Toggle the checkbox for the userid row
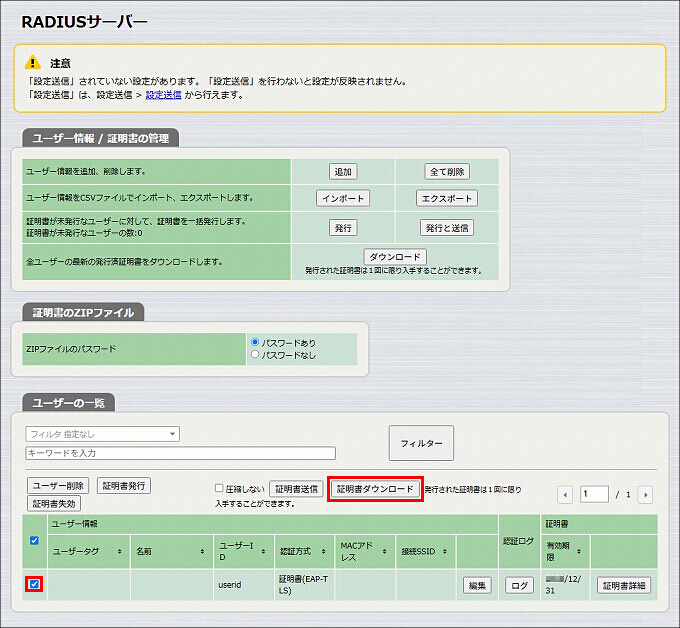Screen dimensions: 680x628 (x=34, y=584)
